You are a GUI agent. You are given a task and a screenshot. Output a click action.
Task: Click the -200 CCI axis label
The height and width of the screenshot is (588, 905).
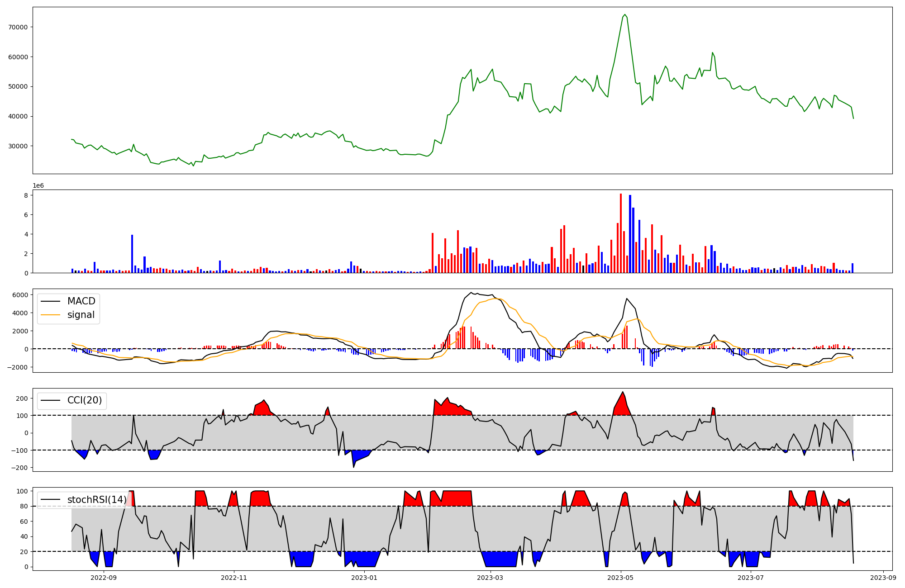pos(19,468)
